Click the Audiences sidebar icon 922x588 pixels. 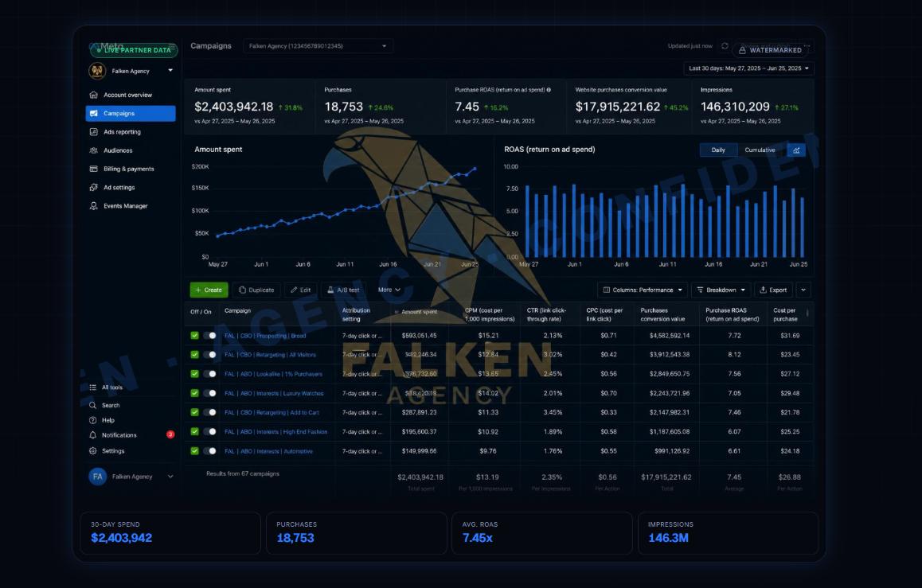click(x=93, y=150)
